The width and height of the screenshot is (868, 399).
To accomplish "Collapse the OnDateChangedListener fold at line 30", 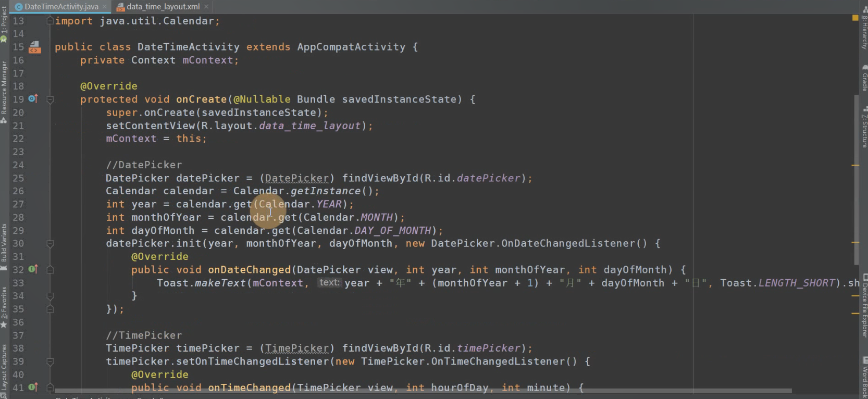I will coord(51,243).
